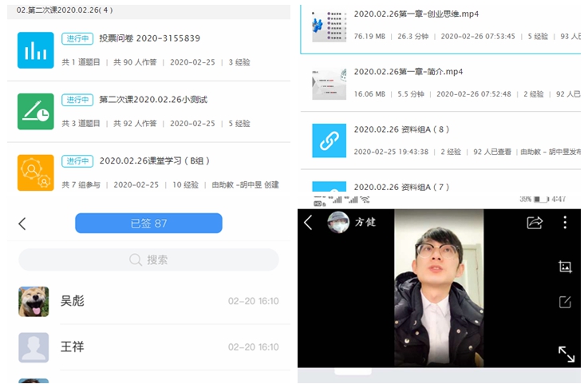
Task: Click 由助教 -胡中昱 创建 text
Action: (245, 184)
